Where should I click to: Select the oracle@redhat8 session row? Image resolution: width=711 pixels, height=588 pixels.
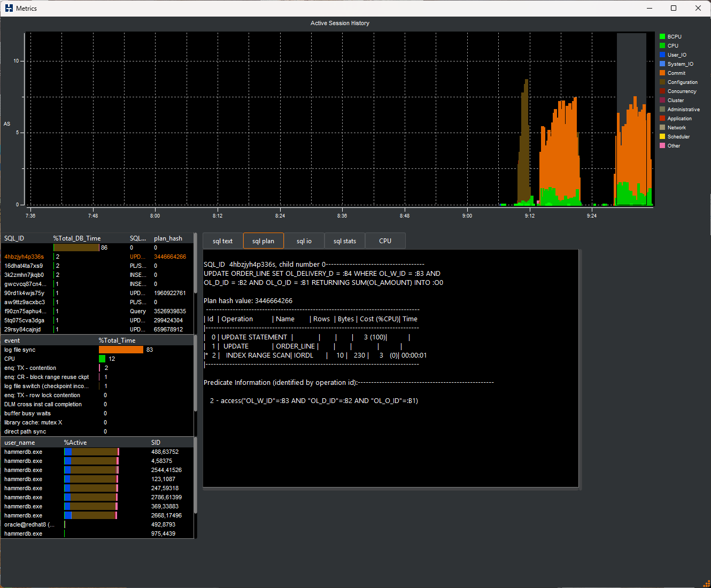[97, 524]
